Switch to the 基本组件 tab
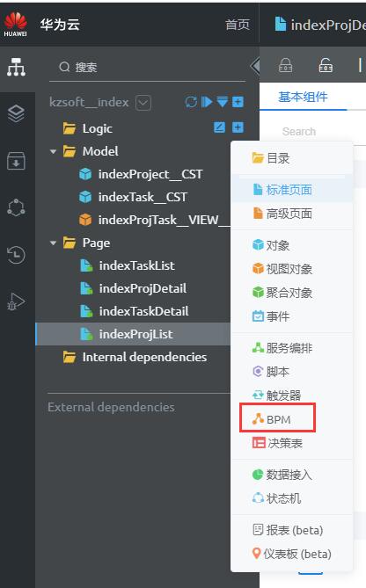 303,98
